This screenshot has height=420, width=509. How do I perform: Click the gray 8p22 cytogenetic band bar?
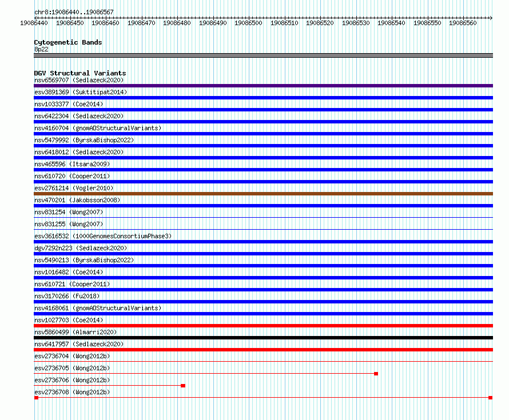click(263, 55)
